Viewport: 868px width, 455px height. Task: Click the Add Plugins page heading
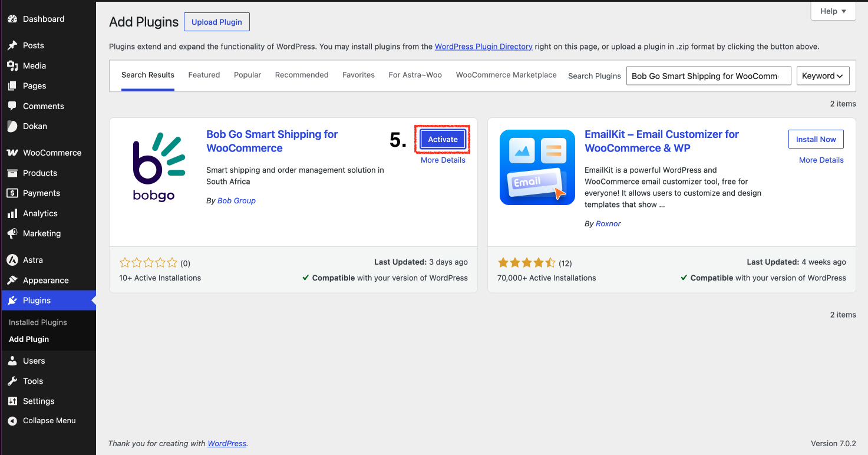pos(144,22)
